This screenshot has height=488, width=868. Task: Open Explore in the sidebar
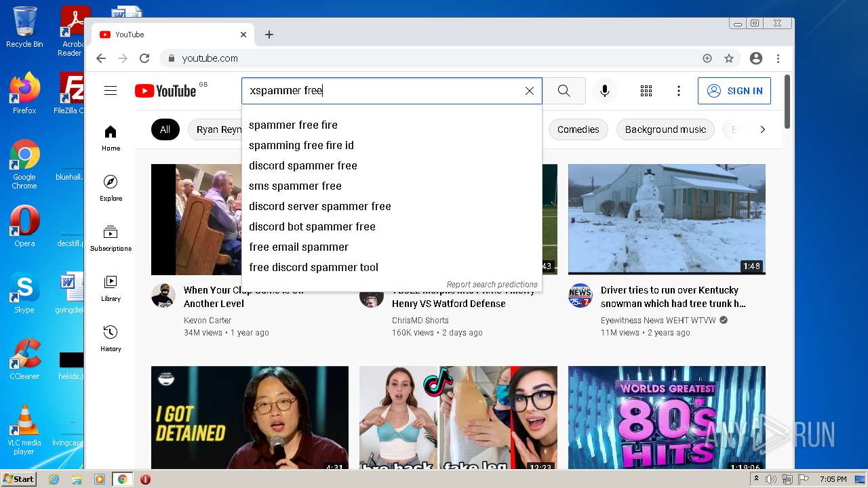click(111, 188)
